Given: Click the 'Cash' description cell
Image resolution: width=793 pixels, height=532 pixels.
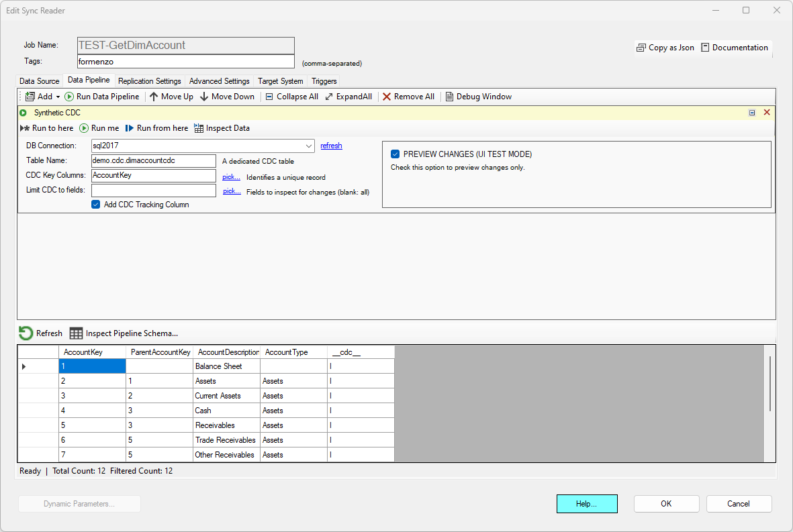Looking at the screenshot, I should point(226,411).
